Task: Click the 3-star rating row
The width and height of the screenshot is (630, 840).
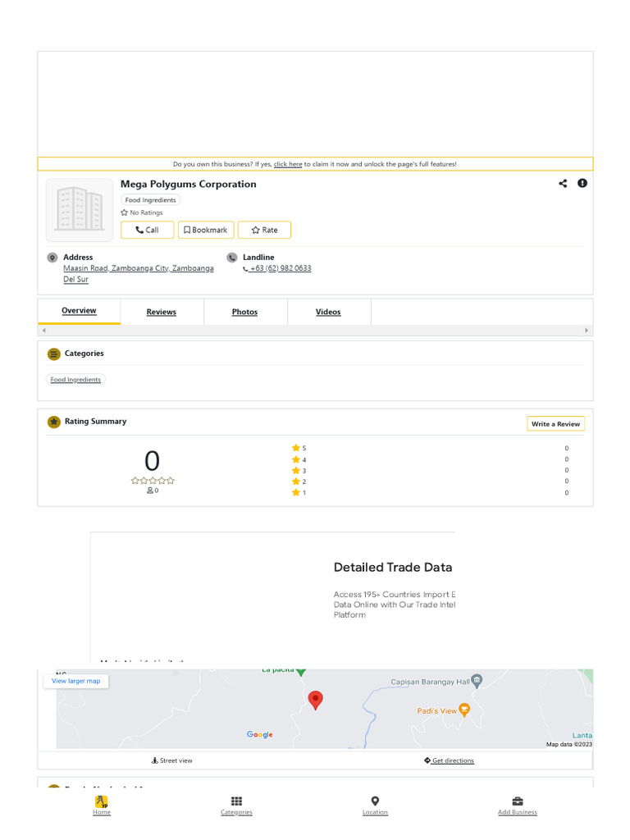Action: (430, 470)
